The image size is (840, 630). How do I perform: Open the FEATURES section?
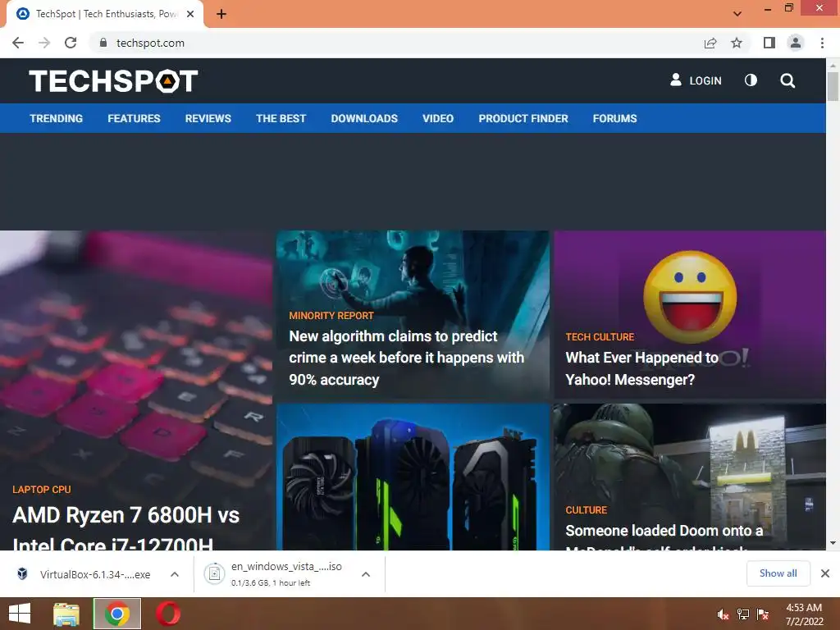[134, 118]
